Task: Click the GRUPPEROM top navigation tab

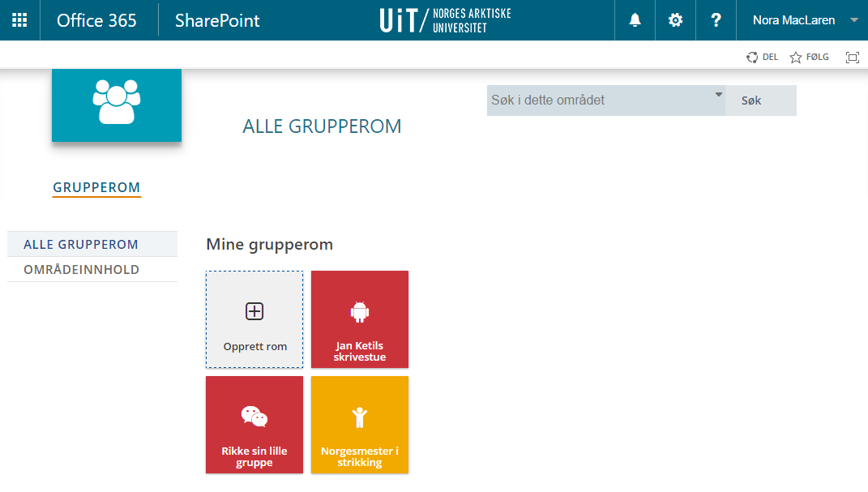Action: pyautogui.click(x=96, y=187)
